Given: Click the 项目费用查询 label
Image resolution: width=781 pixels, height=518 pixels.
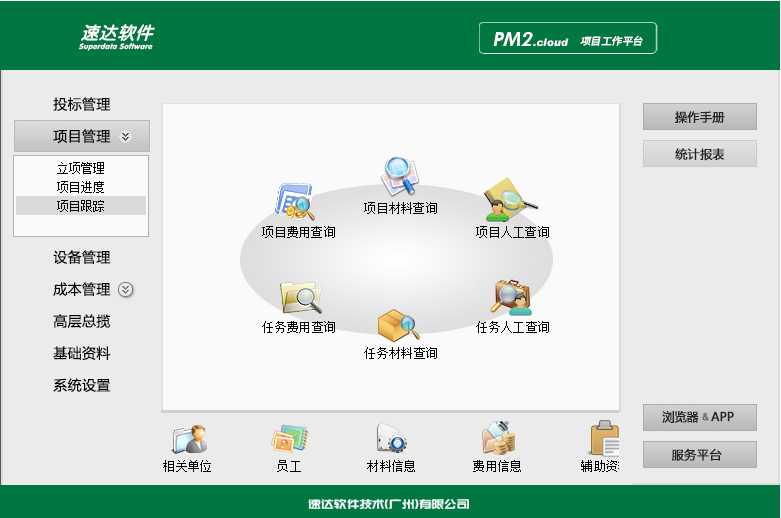Looking at the screenshot, I should 298,232.
